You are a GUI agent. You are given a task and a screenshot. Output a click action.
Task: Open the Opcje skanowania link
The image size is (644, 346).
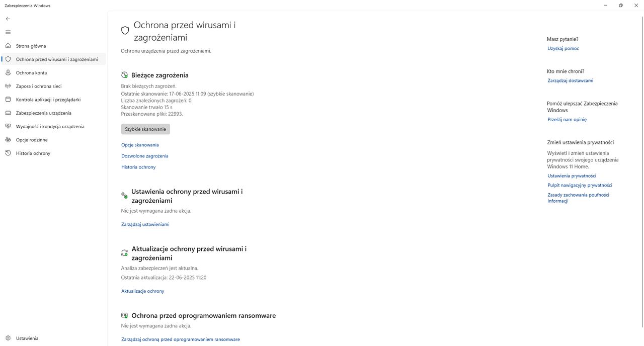click(x=140, y=145)
